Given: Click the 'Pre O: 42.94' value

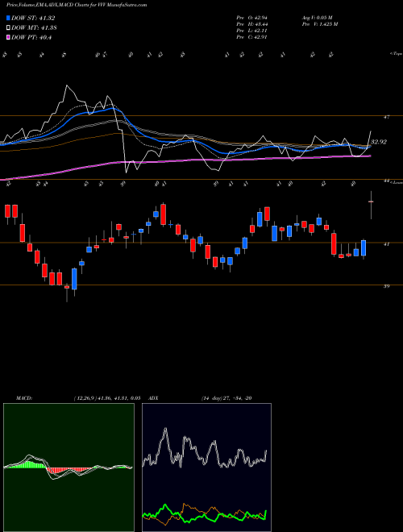Looking at the screenshot, I should click(x=251, y=18).
